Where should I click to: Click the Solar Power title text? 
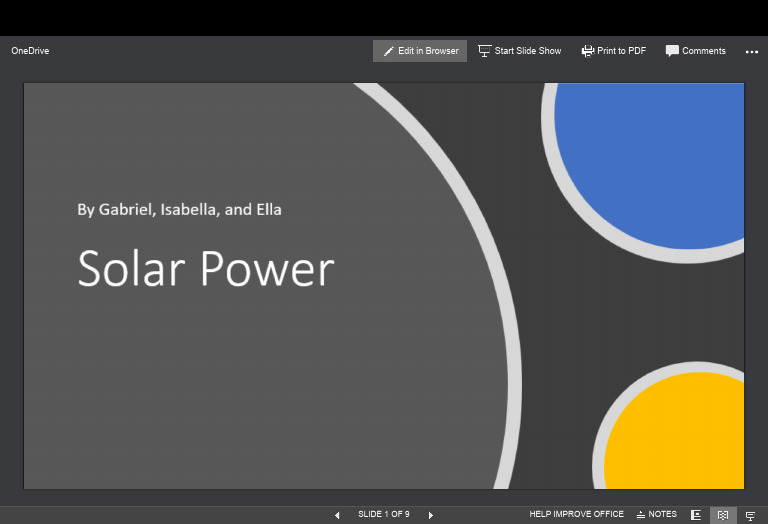206,269
